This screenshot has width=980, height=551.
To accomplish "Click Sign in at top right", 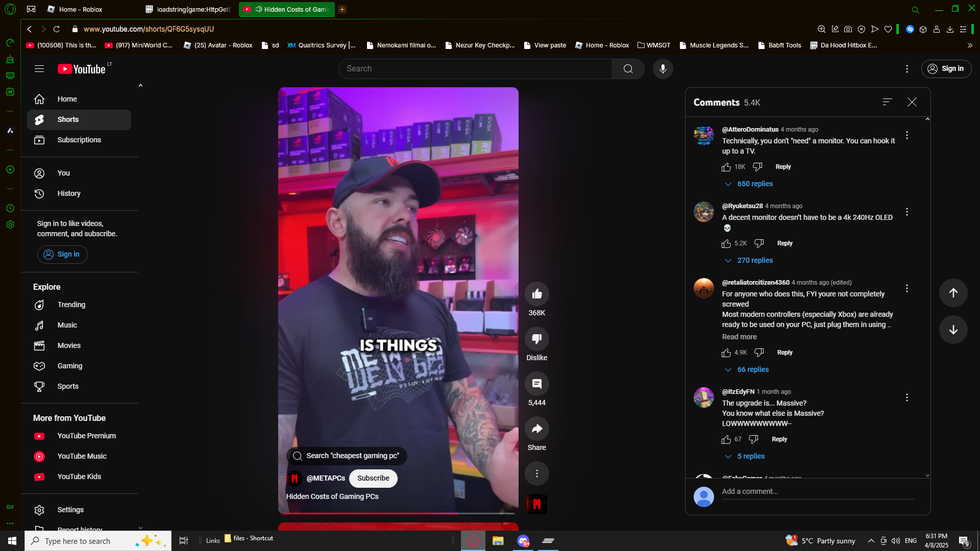I will [946, 69].
